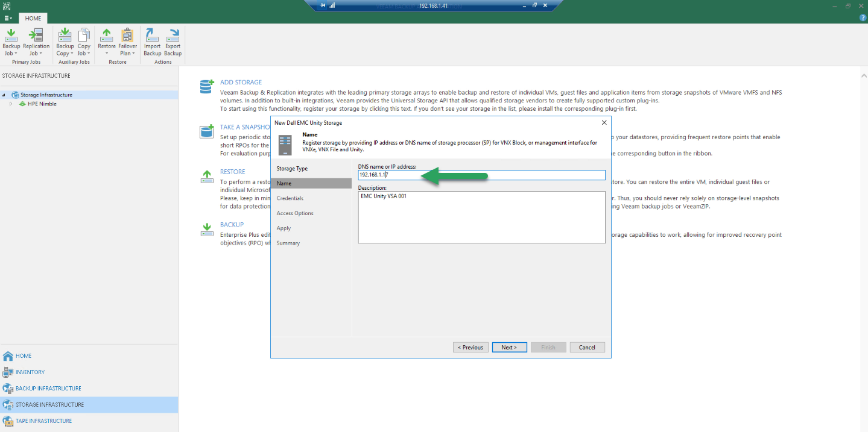Click the ADD STORAGE heading link

(x=241, y=83)
